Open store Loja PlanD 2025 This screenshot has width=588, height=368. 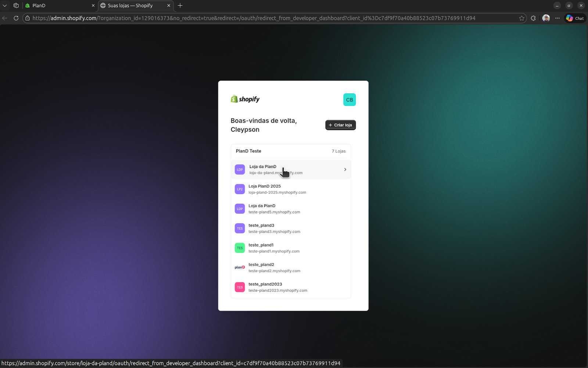tap(291, 189)
